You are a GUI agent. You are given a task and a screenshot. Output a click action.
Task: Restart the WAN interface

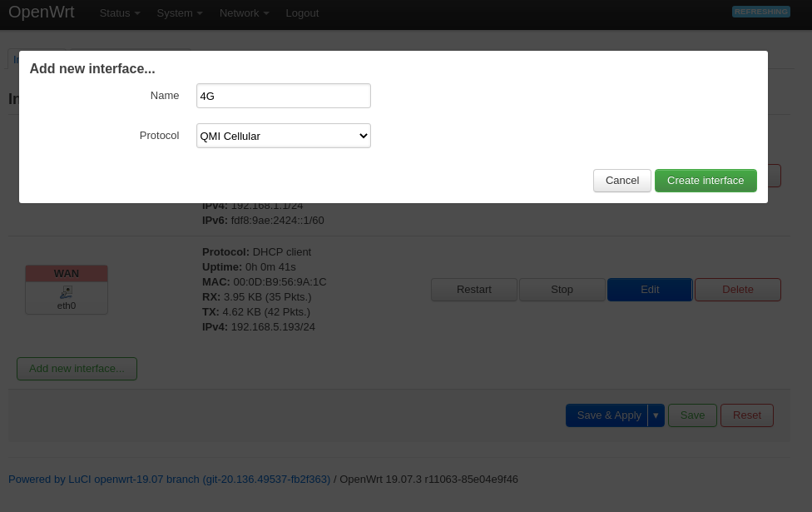[473, 289]
